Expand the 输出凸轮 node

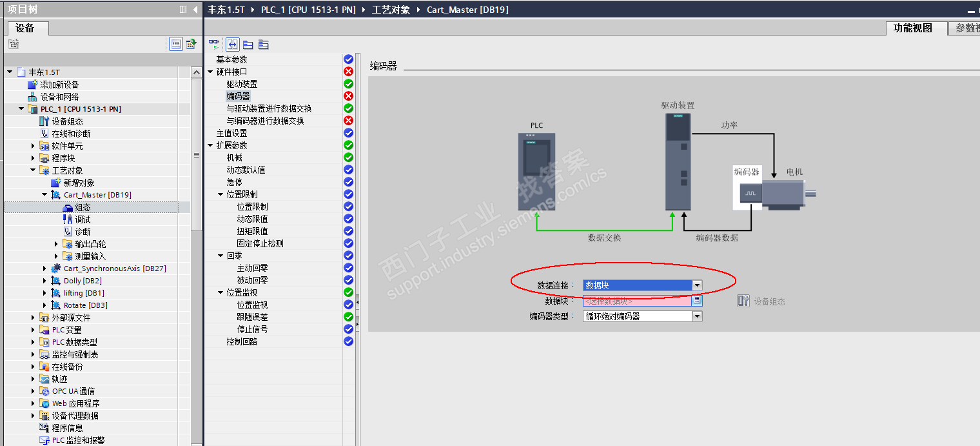(57, 244)
